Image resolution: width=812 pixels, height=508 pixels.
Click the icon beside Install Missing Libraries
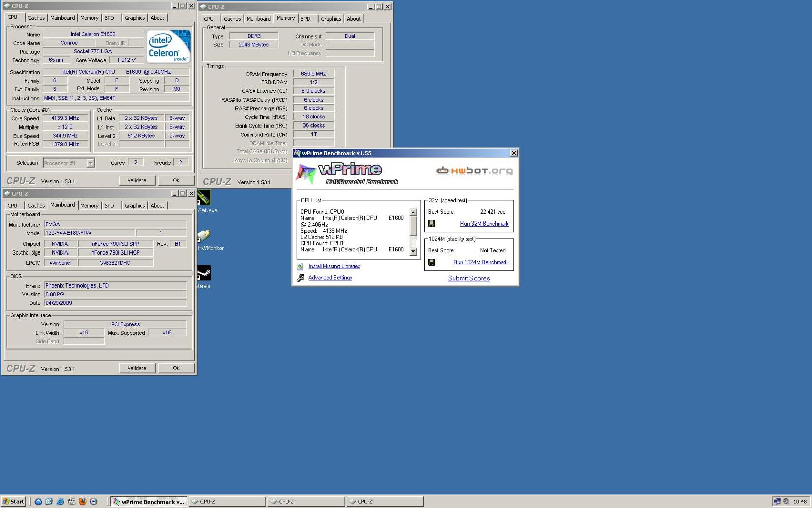(x=300, y=266)
